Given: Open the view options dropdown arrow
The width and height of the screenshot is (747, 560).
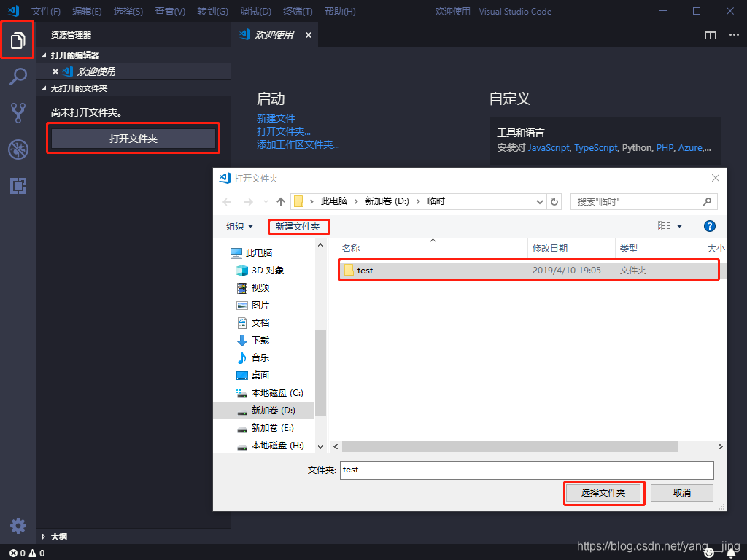Looking at the screenshot, I should pyautogui.click(x=679, y=226).
